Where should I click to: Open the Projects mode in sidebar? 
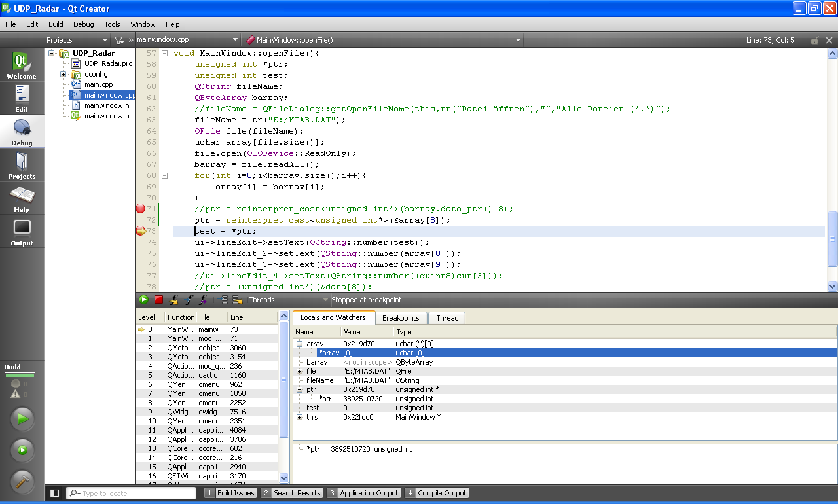pyautogui.click(x=22, y=166)
